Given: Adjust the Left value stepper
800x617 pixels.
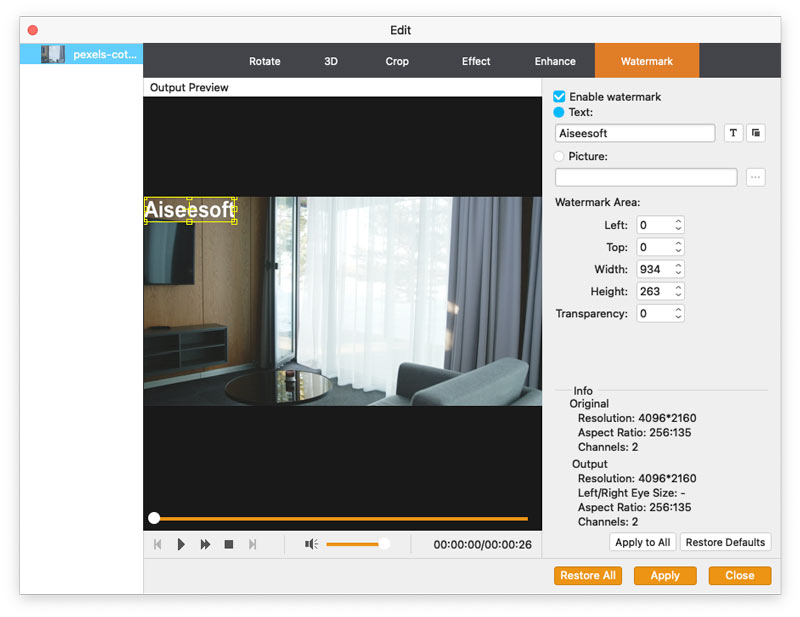Looking at the screenshot, I should 679,225.
